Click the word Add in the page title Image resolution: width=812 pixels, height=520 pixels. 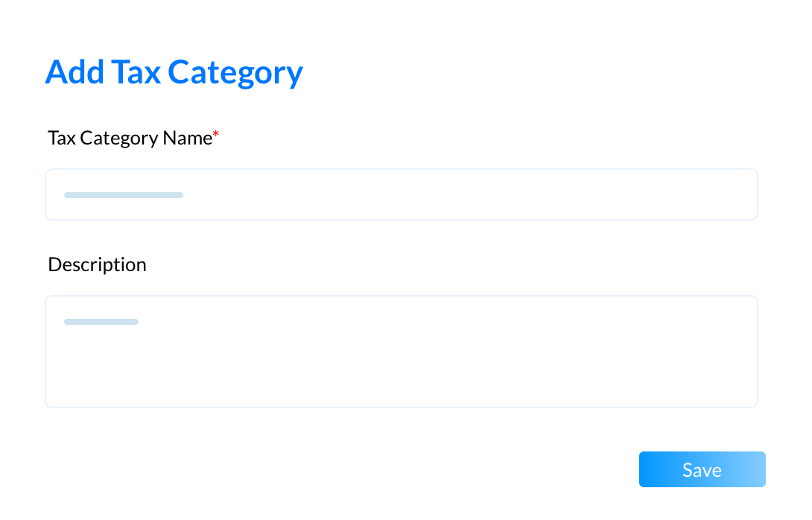coord(74,72)
